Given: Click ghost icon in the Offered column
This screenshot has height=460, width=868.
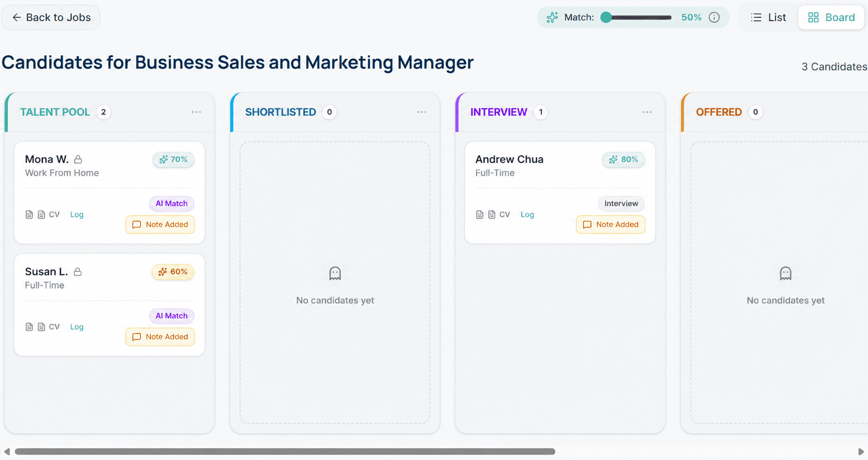Looking at the screenshot, I should 785,274.
